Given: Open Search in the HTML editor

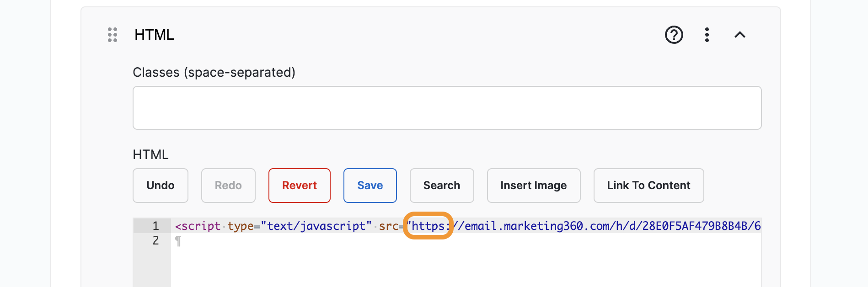Looking at the screenshot, I should pyautogui.click(x=441, y=186).
